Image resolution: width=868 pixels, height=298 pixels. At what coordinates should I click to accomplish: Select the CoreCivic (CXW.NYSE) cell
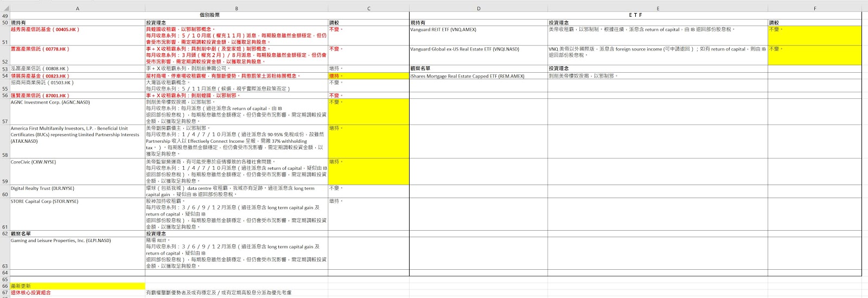78,172
